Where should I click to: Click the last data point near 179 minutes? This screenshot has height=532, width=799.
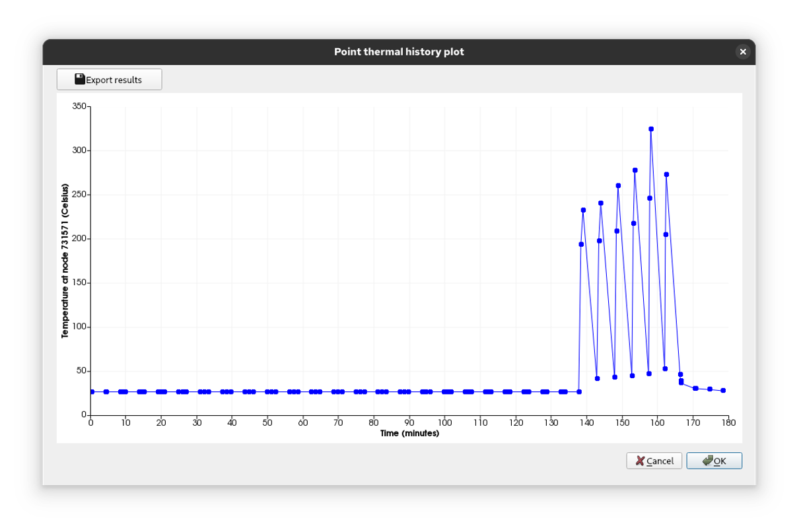click(x=724, y=391)
